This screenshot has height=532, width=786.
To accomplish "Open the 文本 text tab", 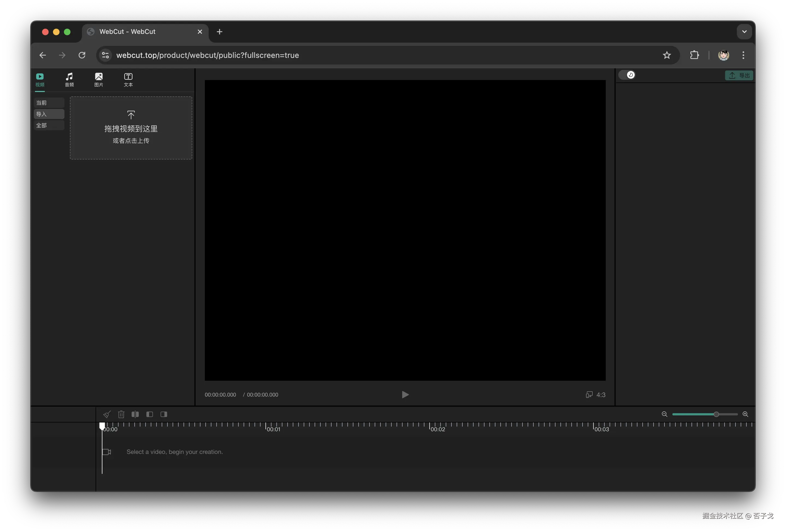I will click(128, 80).
